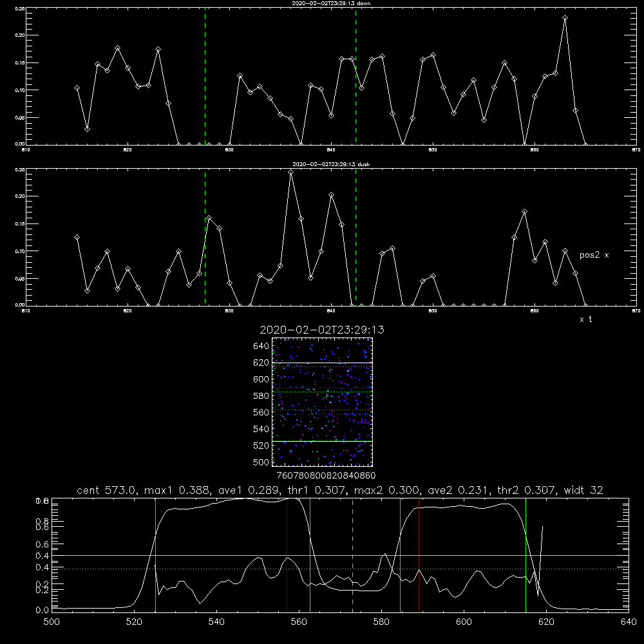This screenshot has width=644, height=644.
Task: Click the "pos2 x" label
Action: coord(594,255)
